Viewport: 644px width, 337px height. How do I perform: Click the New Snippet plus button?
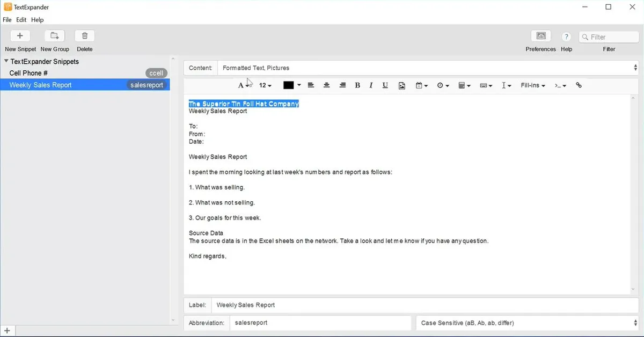(x=20, y=36)
